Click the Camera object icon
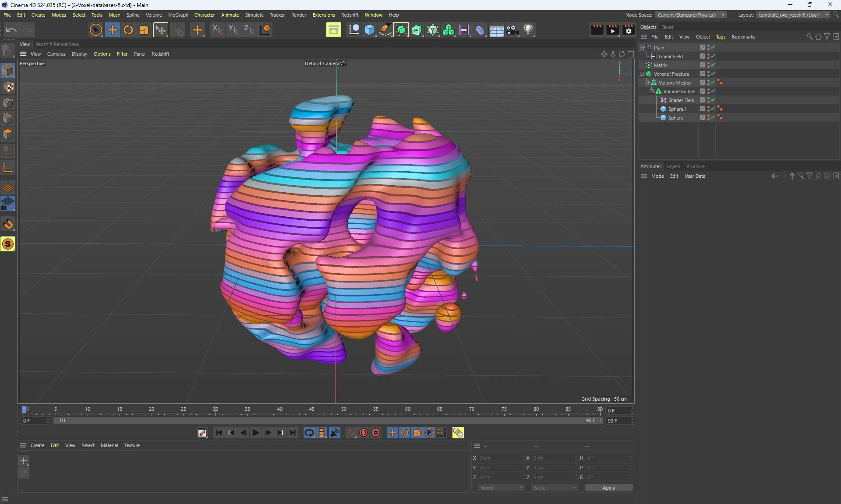 pyautogui.click(x=512, y=30)
